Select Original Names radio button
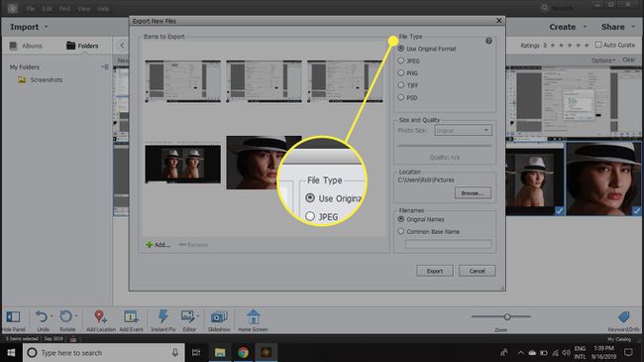644x362 pixels. 401,219
